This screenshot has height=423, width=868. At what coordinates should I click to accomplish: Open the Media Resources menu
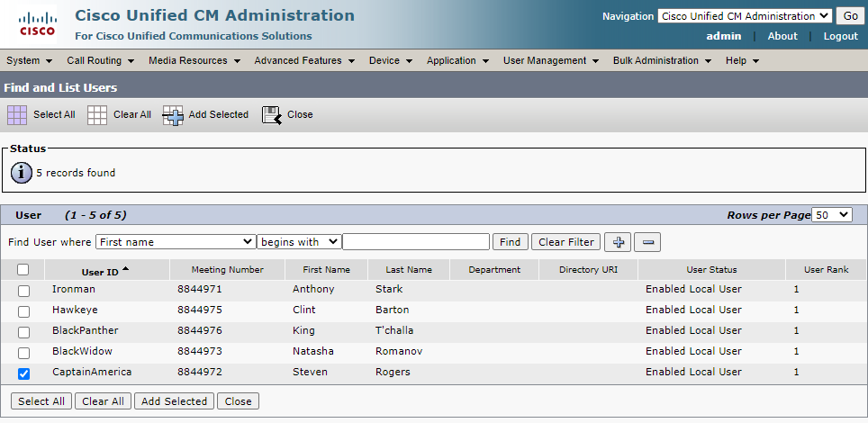pos(194,60)
